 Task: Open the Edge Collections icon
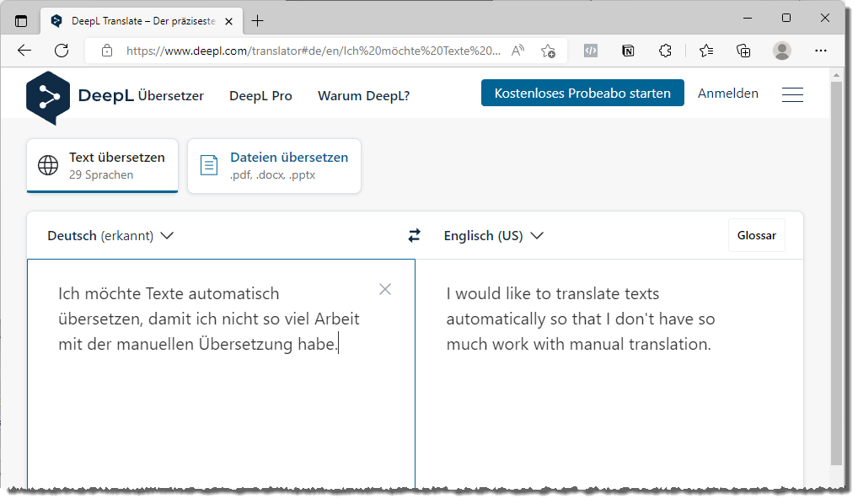tap(743, 51)
